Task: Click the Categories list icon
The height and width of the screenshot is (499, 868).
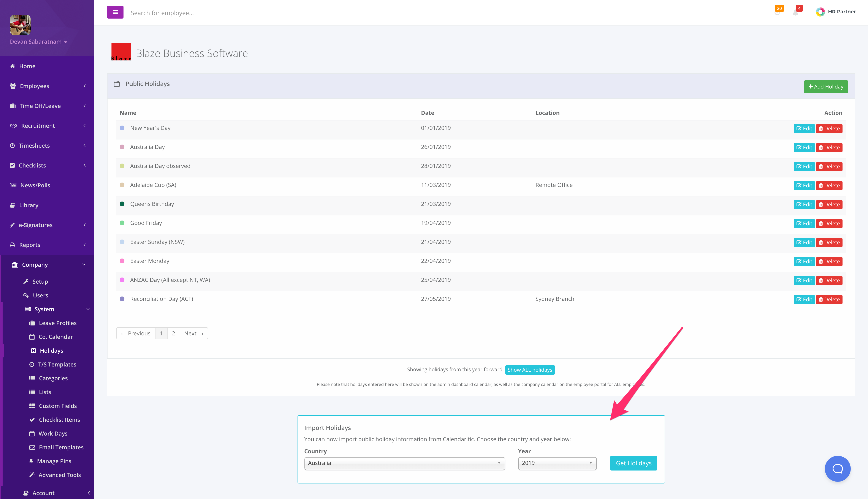Action: point(32,378)
